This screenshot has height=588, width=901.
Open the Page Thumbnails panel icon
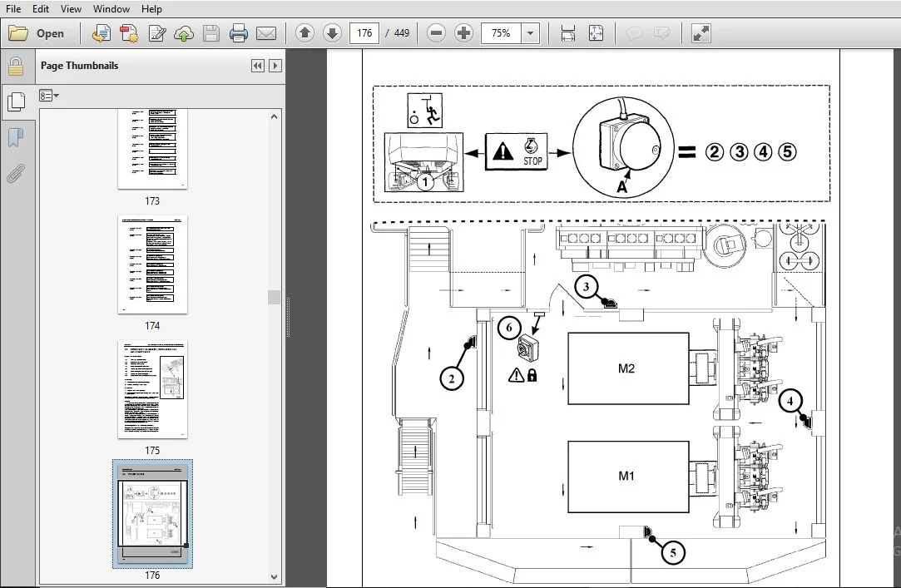(16, 102)
